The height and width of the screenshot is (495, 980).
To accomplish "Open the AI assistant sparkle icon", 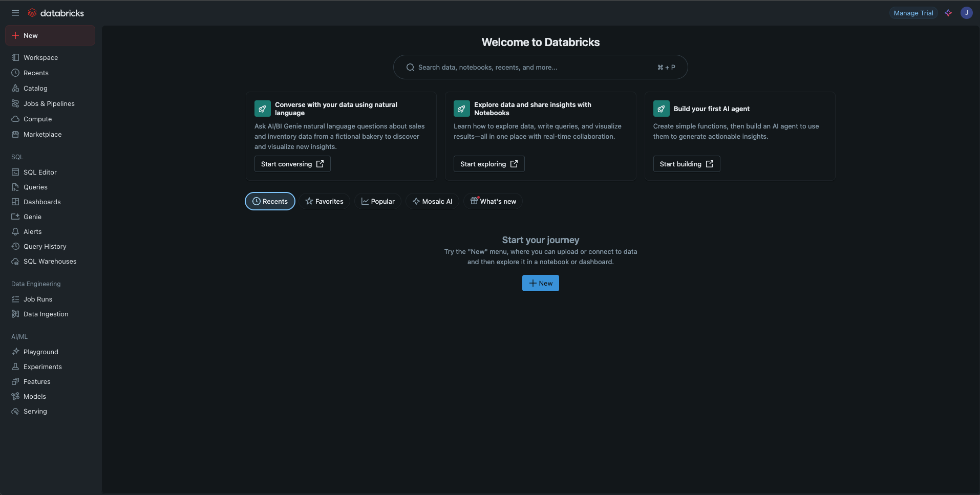I will tap(948, 13).
